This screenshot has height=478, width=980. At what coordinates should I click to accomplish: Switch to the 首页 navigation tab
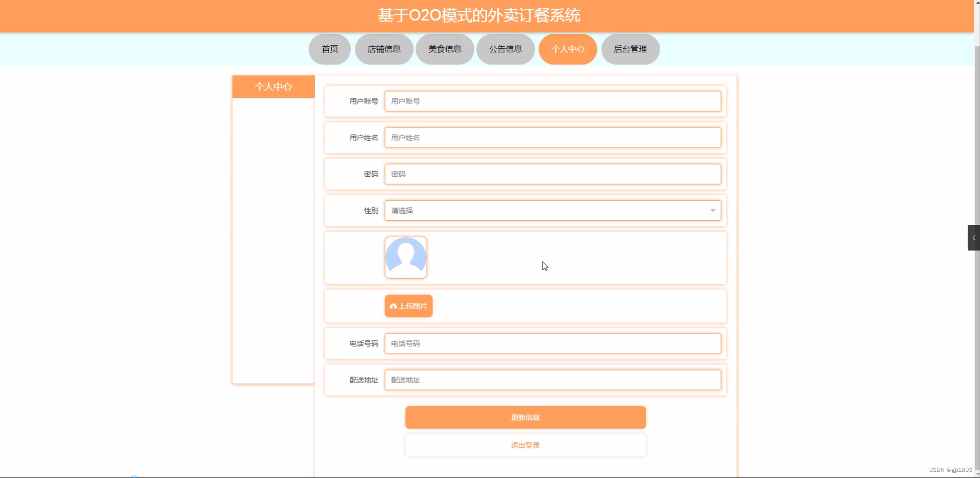pos(329,49)
